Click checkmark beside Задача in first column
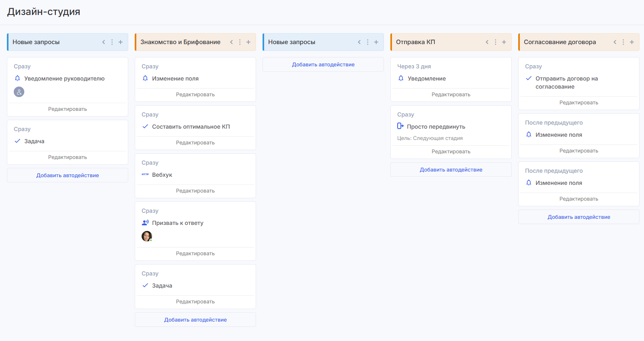 [17, 141]
